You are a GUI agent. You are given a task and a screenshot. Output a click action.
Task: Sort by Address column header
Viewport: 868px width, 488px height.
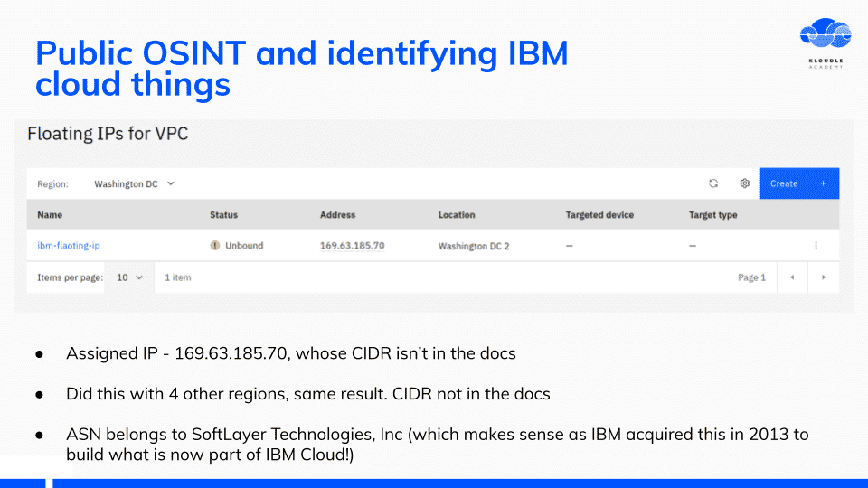click(x=337, y=215)
